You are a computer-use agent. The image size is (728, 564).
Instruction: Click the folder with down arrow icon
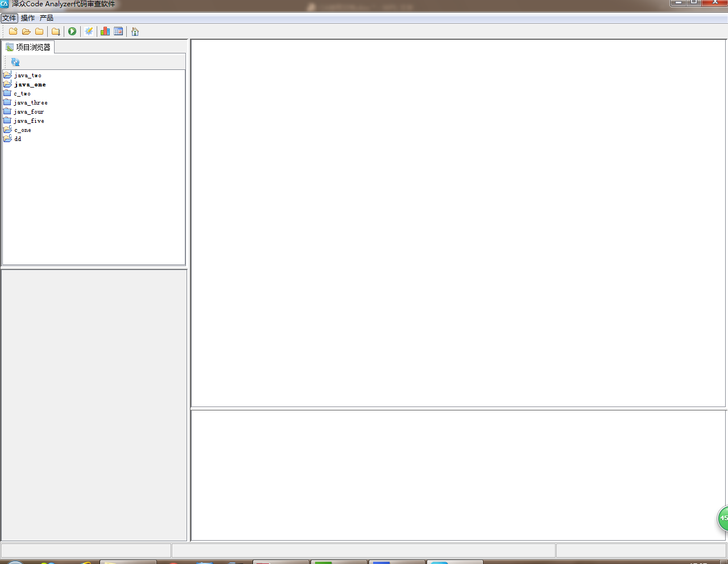(x=56, y=31)
